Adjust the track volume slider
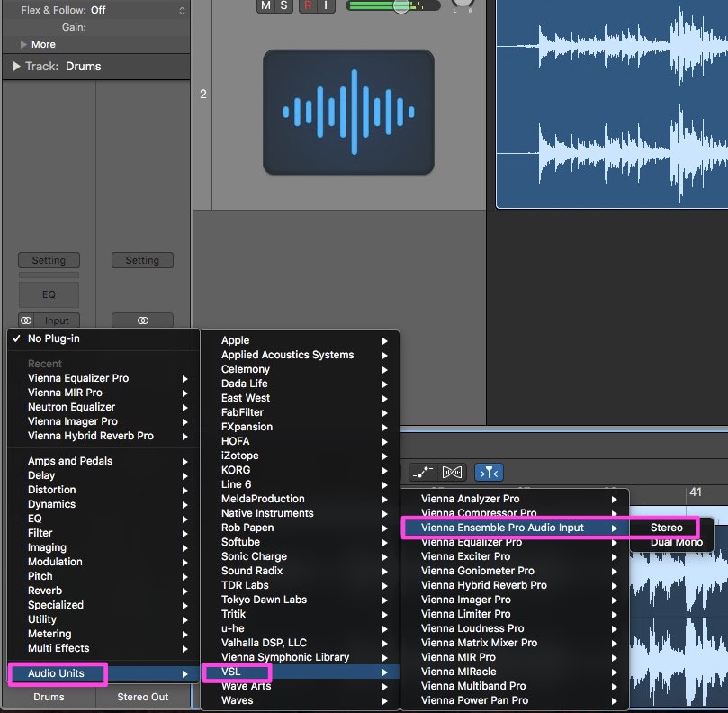 [x=392, y=5]
